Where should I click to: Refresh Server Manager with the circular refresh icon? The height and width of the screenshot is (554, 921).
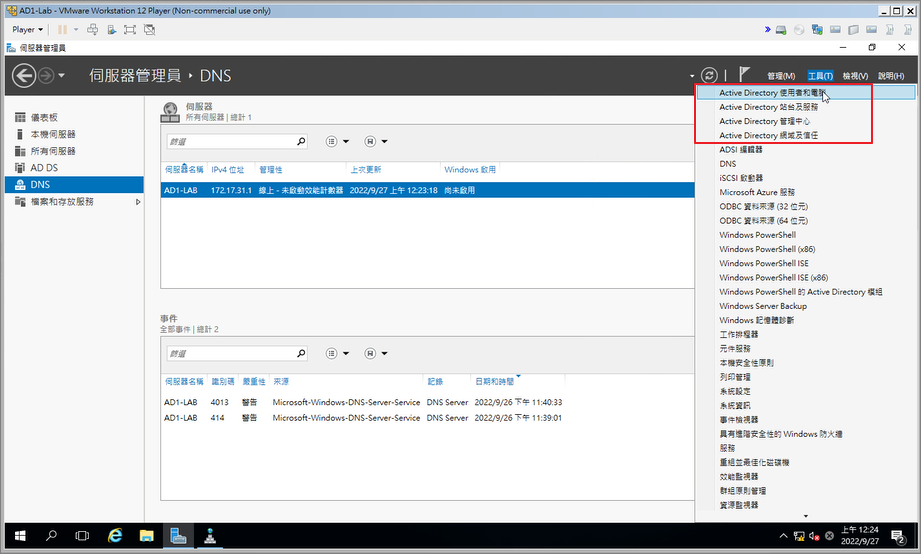(709, 75)
